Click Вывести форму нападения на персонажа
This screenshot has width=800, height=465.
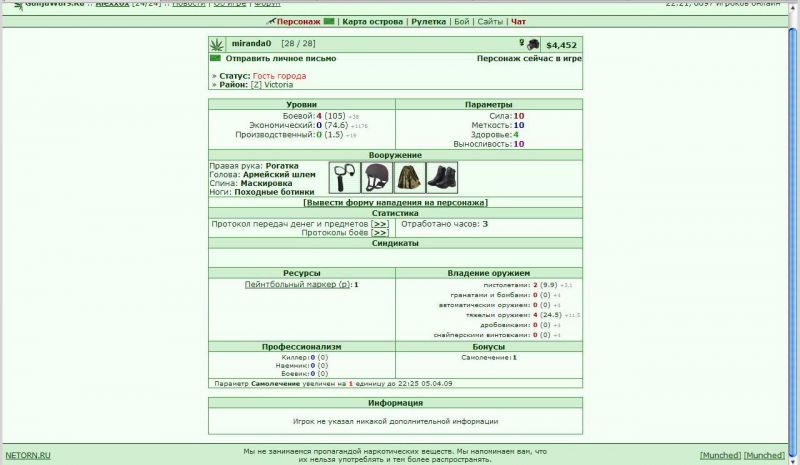coord(395,203)
